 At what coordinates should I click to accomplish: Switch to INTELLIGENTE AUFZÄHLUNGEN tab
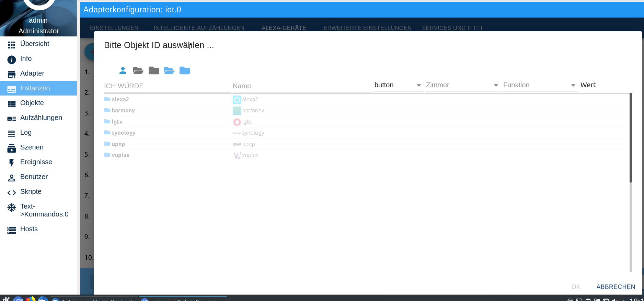[x=199, y=28]
